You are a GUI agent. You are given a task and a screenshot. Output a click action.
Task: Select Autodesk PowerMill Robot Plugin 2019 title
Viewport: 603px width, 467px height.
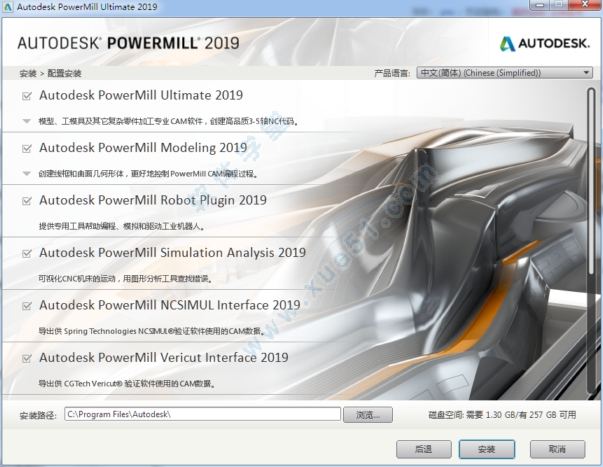click(x=153, y=200)
